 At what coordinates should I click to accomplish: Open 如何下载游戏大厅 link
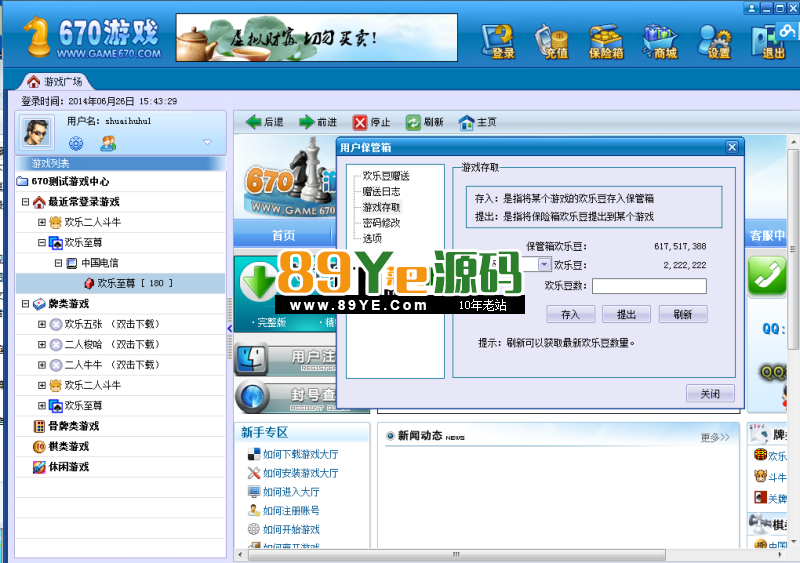301,454
